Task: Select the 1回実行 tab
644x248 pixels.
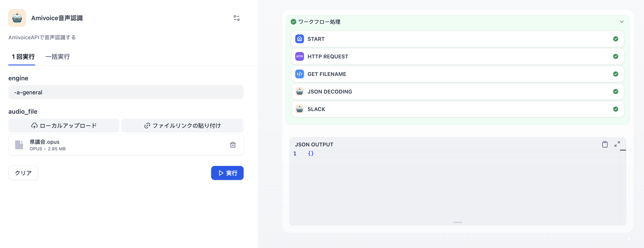Action: click(23, 57)
